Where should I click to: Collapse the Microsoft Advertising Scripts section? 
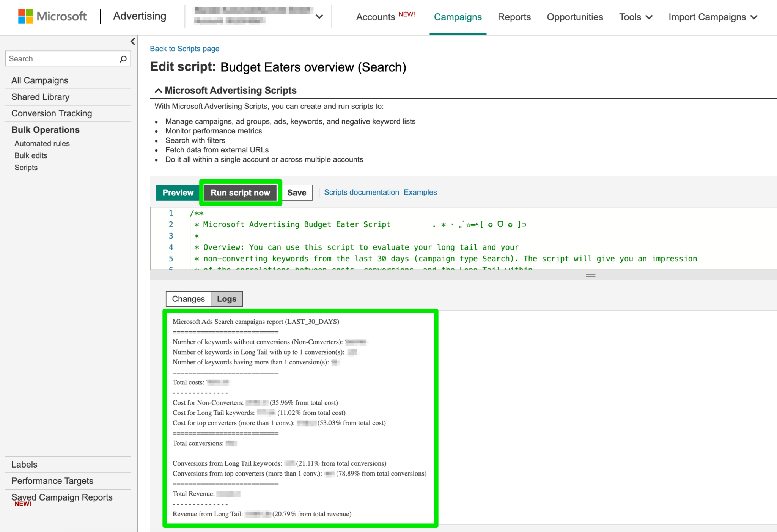[158, 90]
